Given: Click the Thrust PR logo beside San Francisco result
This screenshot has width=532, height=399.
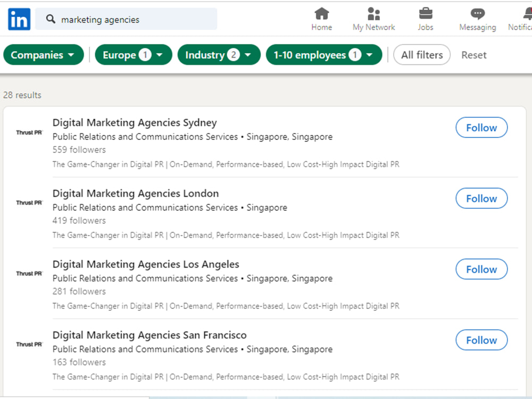Looking at the screenshot, I should (x=29, y=344).
